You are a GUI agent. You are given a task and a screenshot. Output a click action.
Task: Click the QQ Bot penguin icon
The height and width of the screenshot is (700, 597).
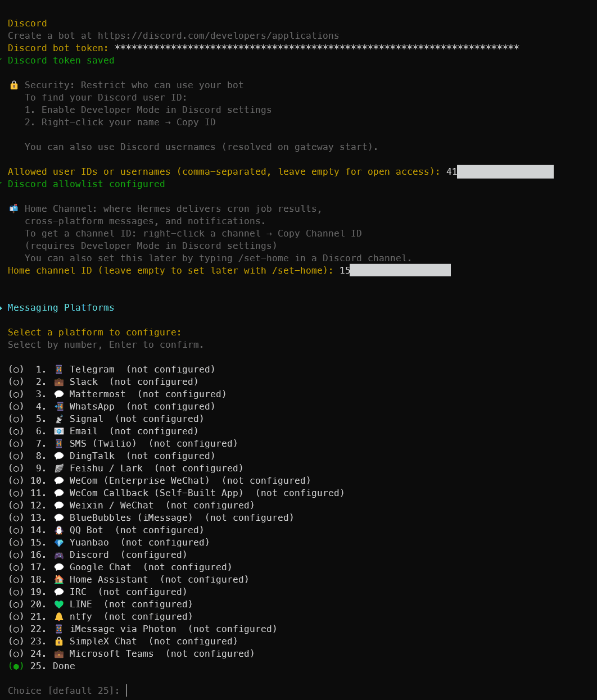click(58, 530)
